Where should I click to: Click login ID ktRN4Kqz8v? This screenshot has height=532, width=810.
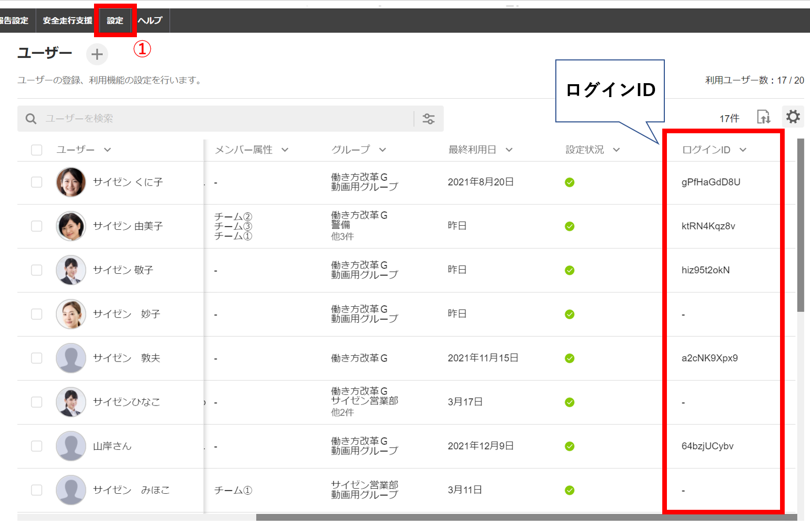pos(708,226)
